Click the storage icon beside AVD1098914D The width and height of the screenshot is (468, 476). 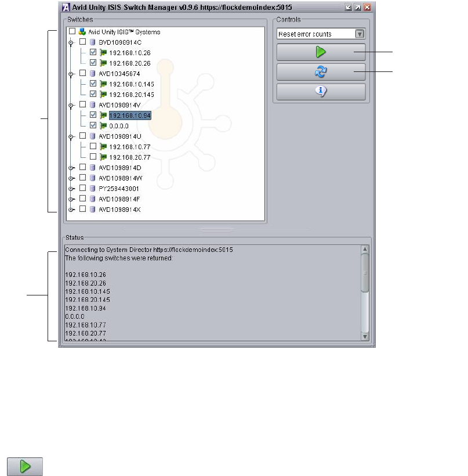93,168
